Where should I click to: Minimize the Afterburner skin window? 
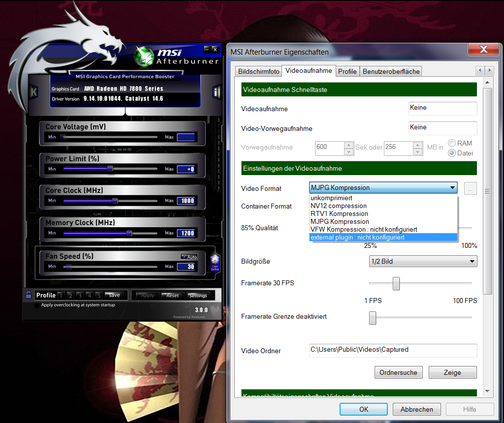[207, 49]
